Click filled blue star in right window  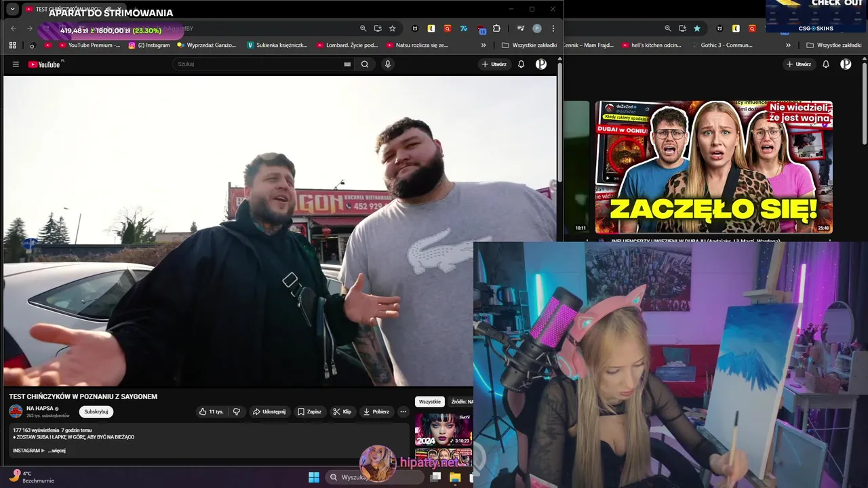pos(696,28)
